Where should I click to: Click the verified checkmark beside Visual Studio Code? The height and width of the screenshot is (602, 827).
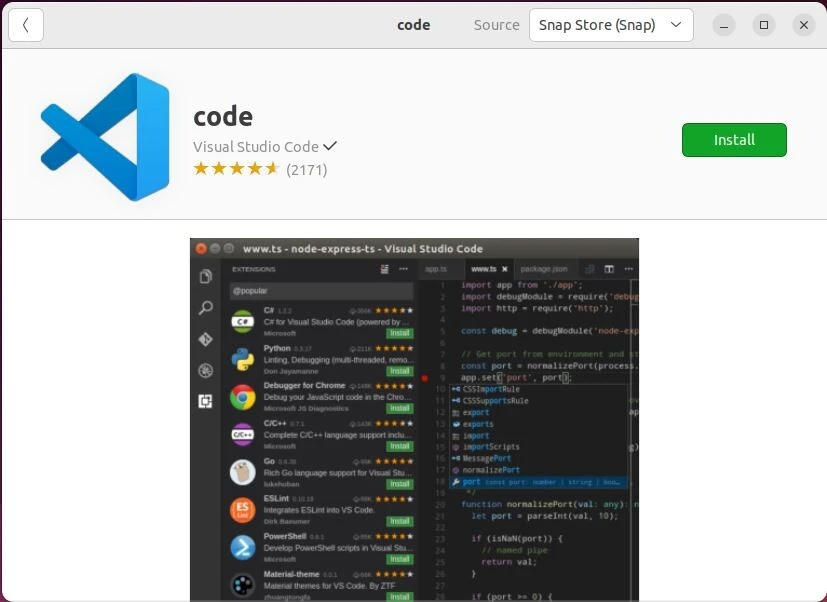[x=330, y=146]
